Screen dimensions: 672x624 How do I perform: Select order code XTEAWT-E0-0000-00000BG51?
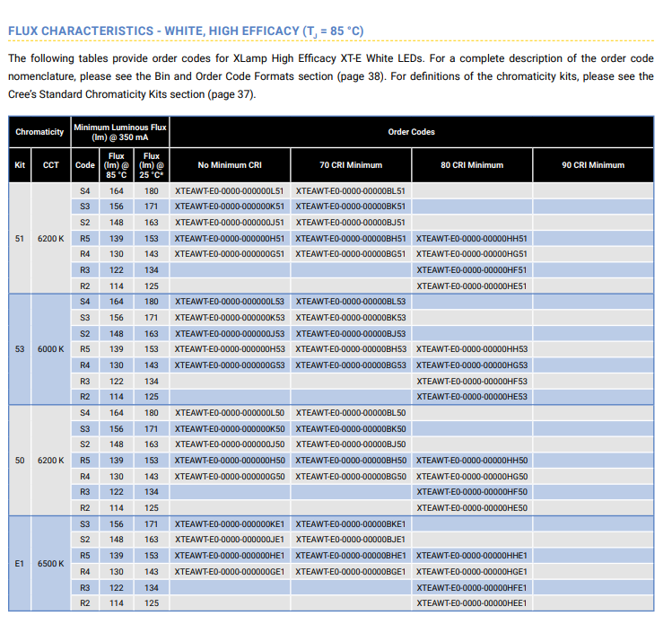[350, 254]
